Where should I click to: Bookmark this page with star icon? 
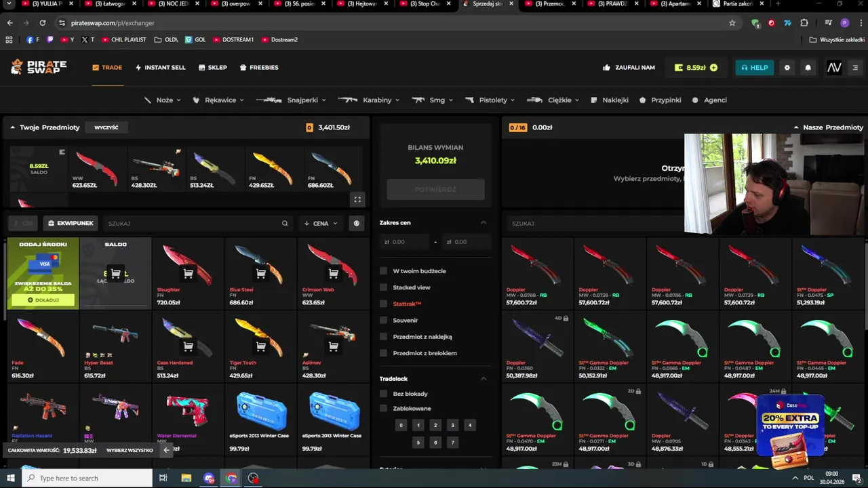click(732, 22)
